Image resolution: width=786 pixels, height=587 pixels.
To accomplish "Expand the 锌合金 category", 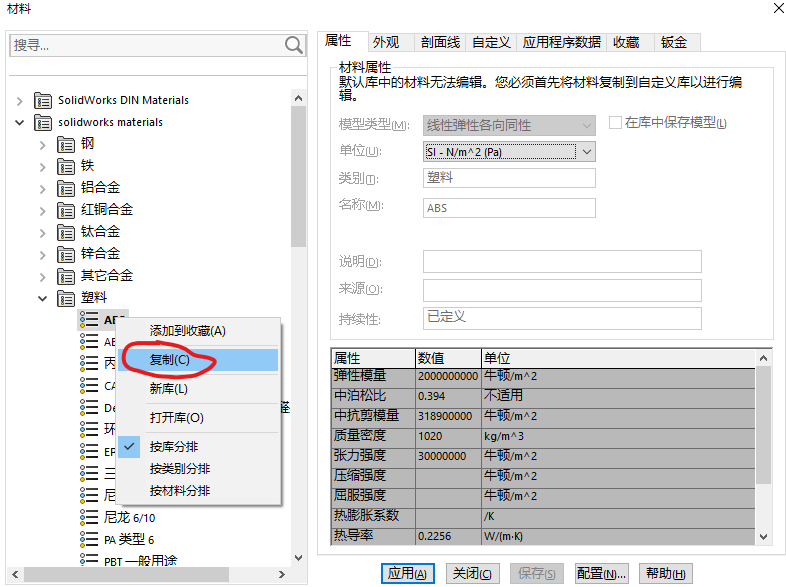I will click(x=43, y=256).
